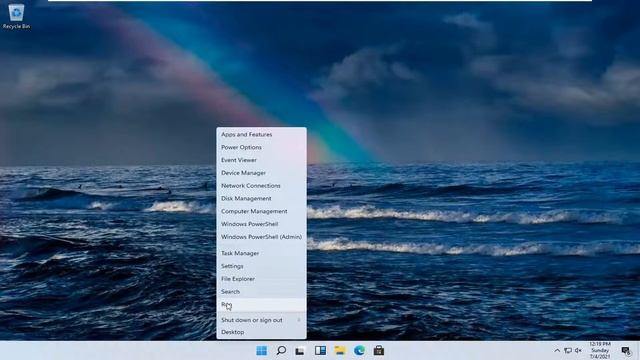640x360 pixels.
Task: Choose Computer Management menu entry
Action: tap(261, 211)
